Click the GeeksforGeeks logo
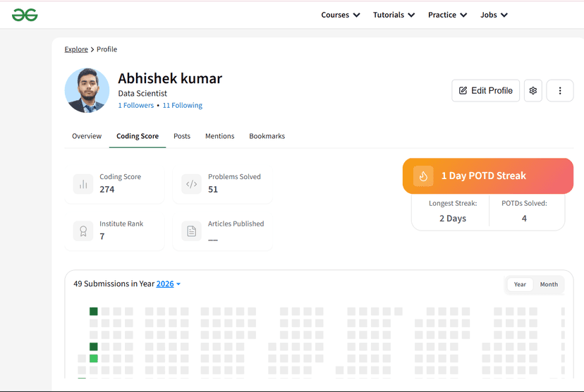The height and width of the screenshot is (392, 584). point(25,15)
